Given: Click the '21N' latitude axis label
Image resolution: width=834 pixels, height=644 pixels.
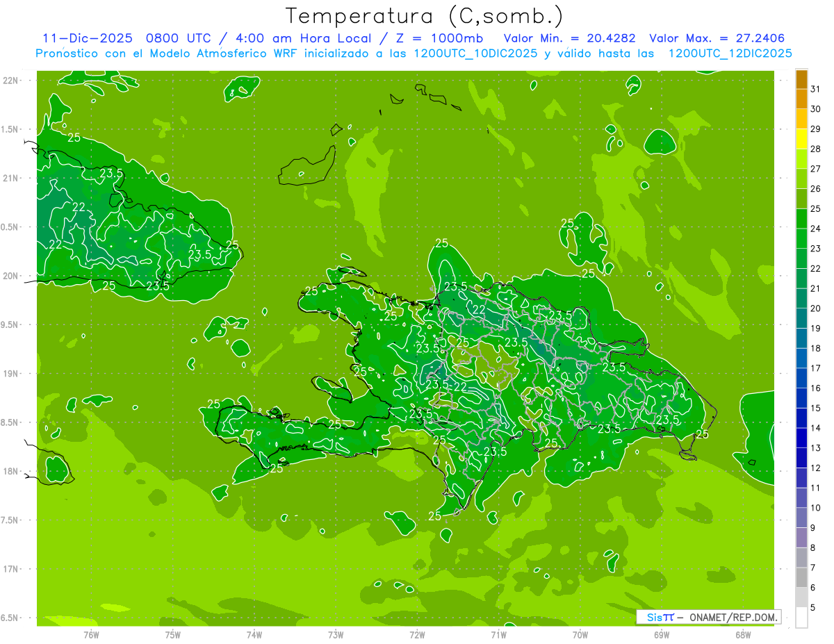Looking at the screenshot, I should tap(11, 179).
